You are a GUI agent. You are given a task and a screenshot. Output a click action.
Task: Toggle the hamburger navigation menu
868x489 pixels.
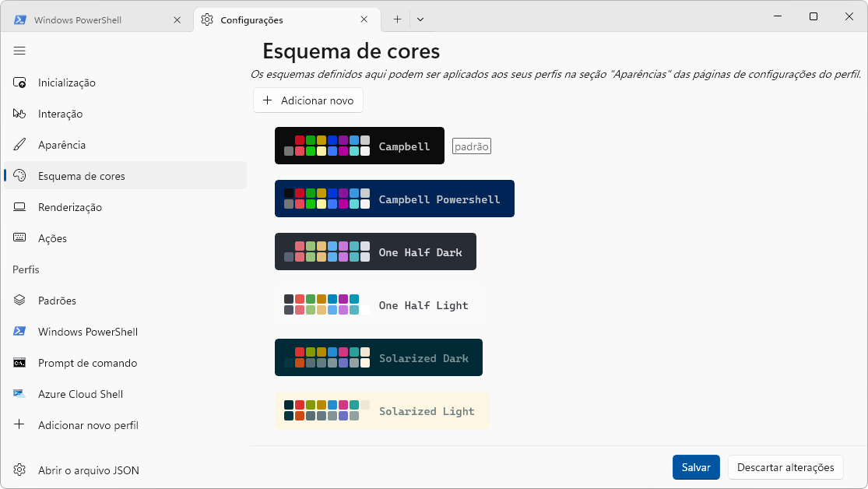click(x=20, y=51)
